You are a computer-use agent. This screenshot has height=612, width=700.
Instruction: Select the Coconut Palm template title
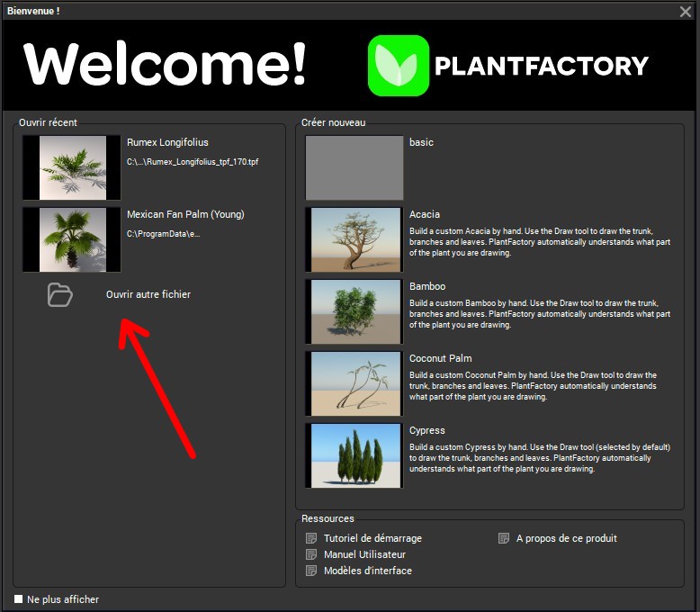pos(441,358)
